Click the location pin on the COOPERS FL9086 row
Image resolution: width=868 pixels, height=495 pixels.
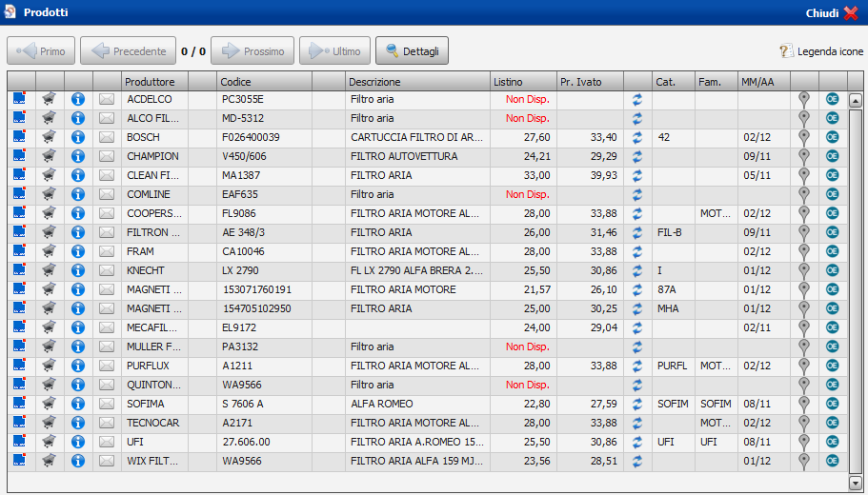[x=804, y=214]
